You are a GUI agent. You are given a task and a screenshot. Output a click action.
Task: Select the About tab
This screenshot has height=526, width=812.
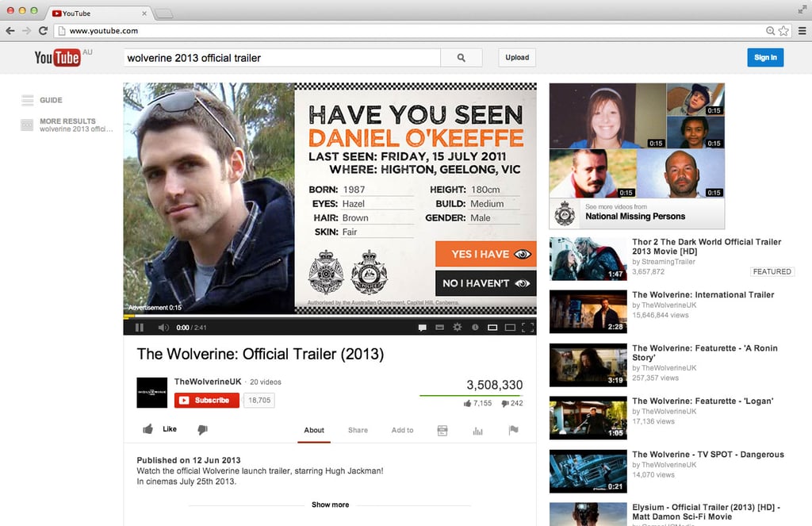[x=314, y=430]
